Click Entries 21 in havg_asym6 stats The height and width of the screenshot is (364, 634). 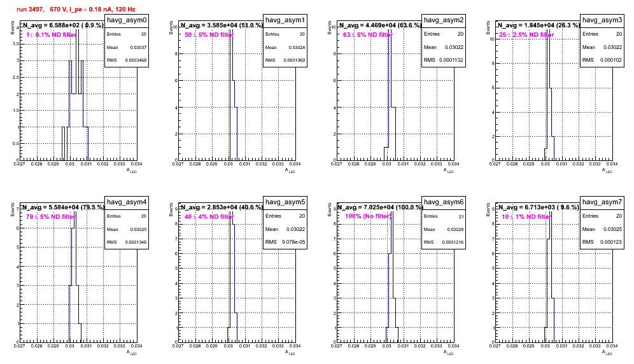444,216
